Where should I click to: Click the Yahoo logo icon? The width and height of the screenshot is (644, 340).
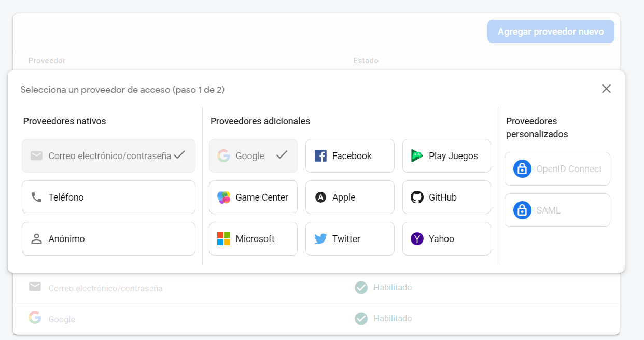coord(417,238)
